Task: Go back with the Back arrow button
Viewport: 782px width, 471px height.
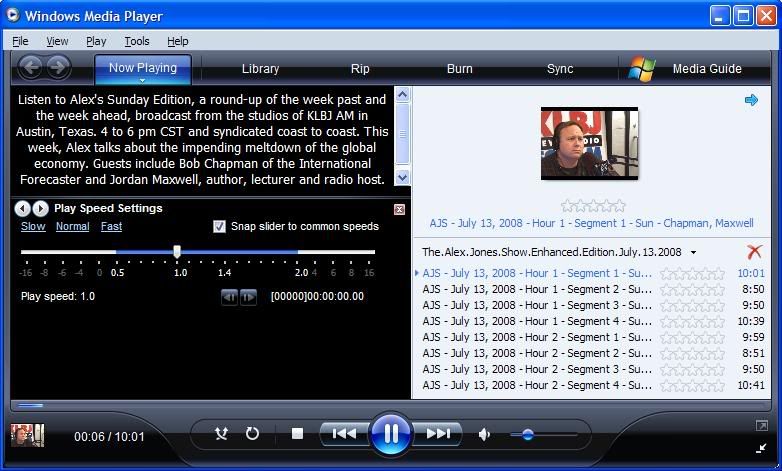Action: coord(31,67)
